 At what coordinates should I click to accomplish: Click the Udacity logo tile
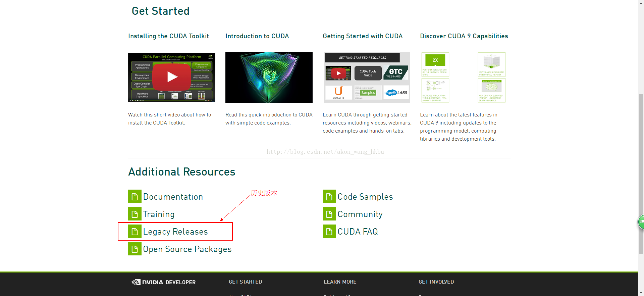338,93
